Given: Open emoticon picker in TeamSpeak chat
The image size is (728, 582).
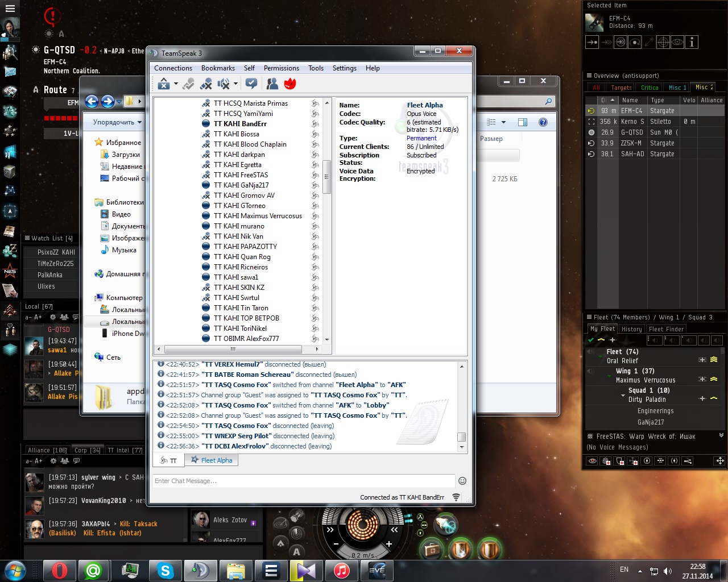Looking at the screenshot, I should click(x=462, y=481).
